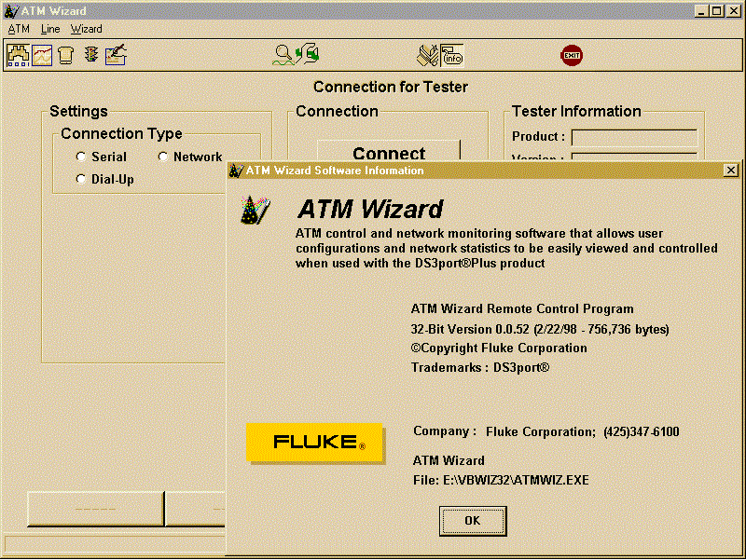Maximize the ATM Wizard main window

click(x=716, y=10)
